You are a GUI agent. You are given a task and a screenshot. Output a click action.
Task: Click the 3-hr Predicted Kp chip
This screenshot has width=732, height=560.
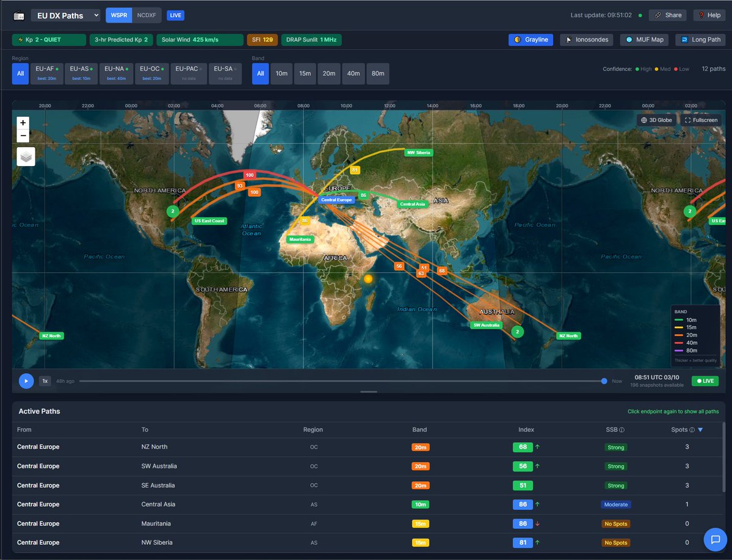pos(121,40)
